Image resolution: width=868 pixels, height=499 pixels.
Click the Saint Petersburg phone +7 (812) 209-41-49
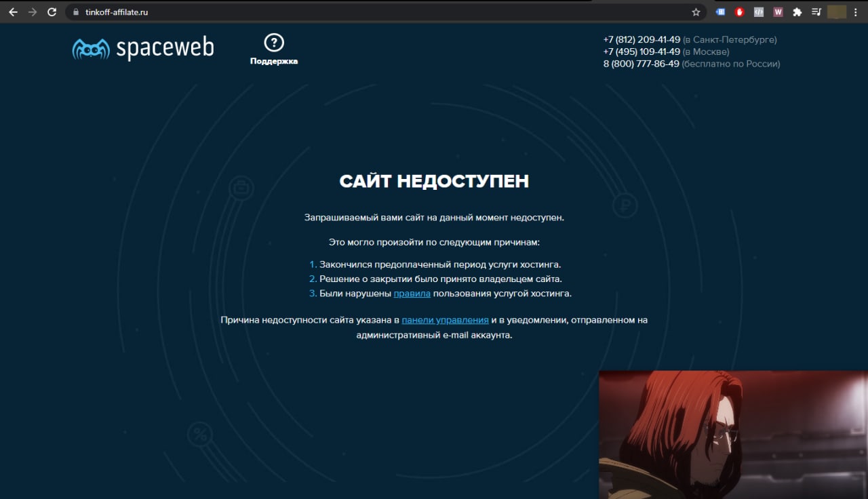pyautogui.click(x=642, y=39)
